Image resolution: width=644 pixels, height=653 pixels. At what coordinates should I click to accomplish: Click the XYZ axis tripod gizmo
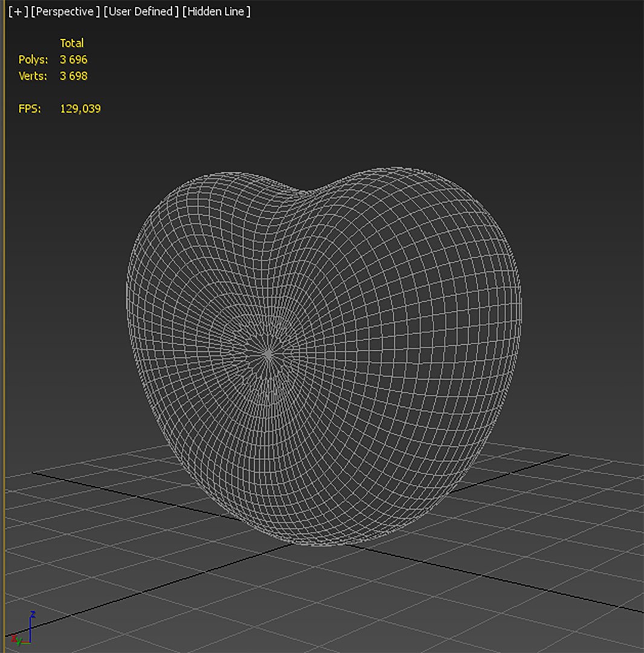[23, 629]
